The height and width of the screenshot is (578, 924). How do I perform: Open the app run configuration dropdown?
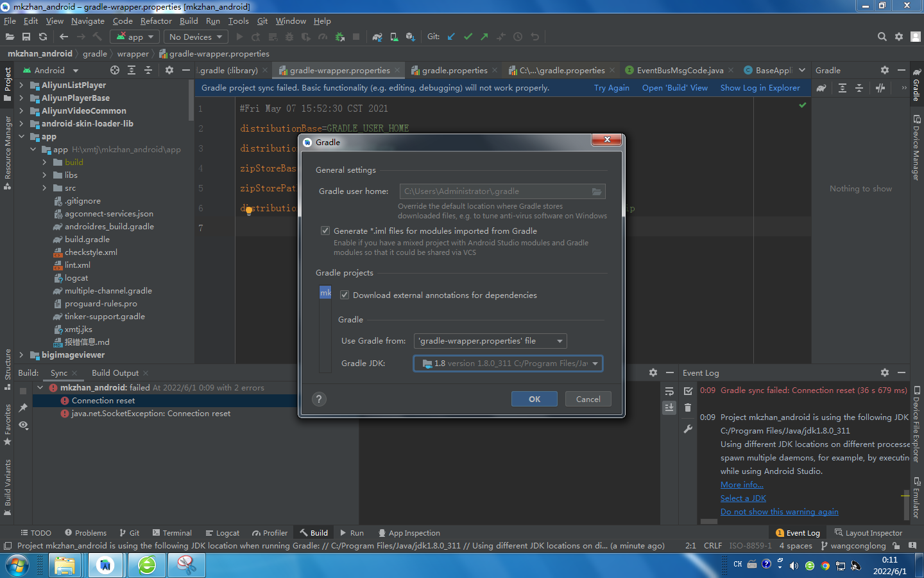point(135,37)
